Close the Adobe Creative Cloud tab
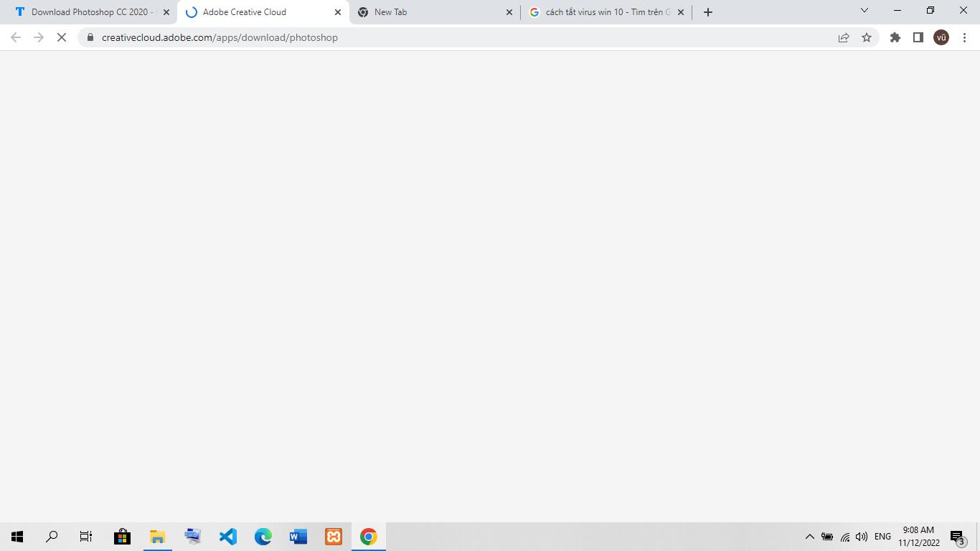 [x=338, y=12]
